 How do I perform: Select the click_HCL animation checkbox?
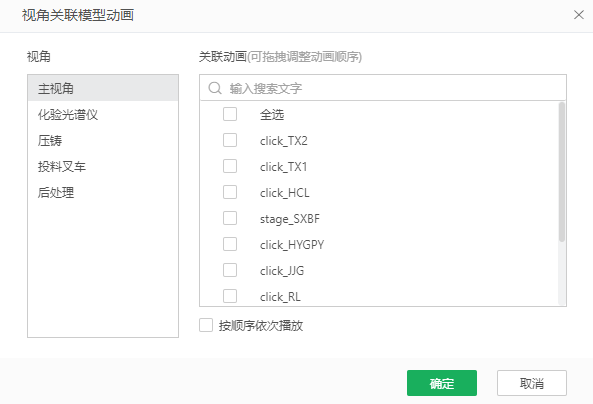point(230,192)
